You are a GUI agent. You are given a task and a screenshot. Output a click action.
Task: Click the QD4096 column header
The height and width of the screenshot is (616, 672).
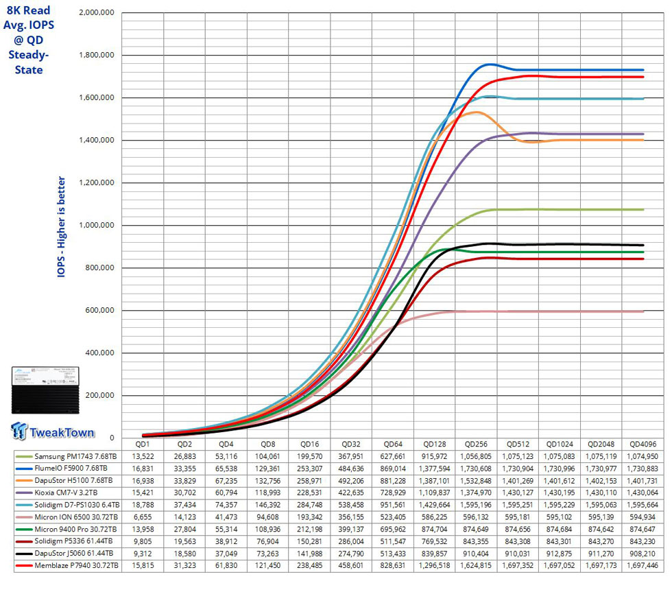643,444
